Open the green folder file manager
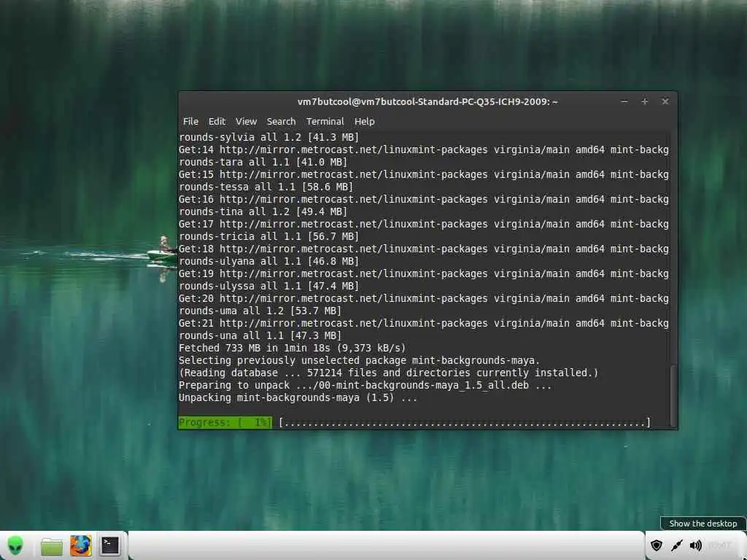The height and width of the screenshot is (560, 747). pos(52,546)
